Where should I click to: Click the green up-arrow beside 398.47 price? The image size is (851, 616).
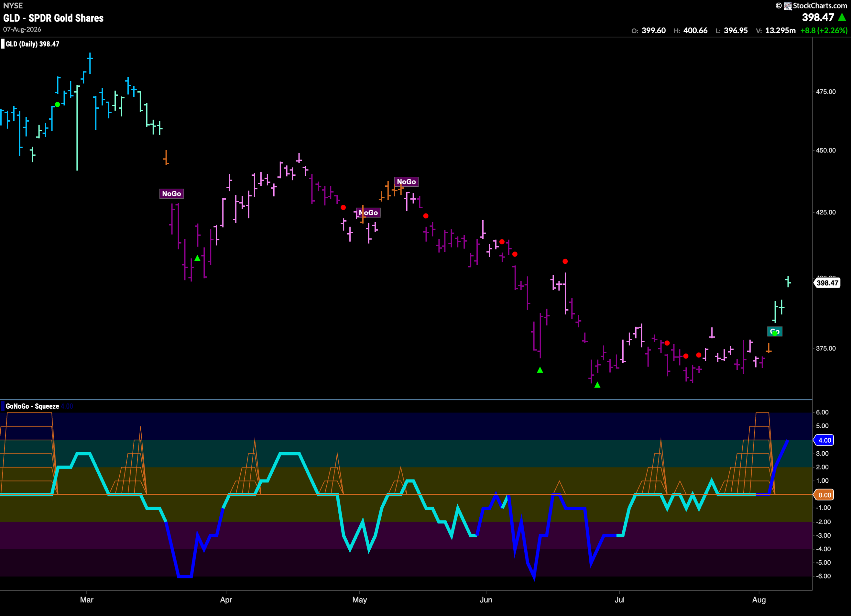(x=842, y=17)
